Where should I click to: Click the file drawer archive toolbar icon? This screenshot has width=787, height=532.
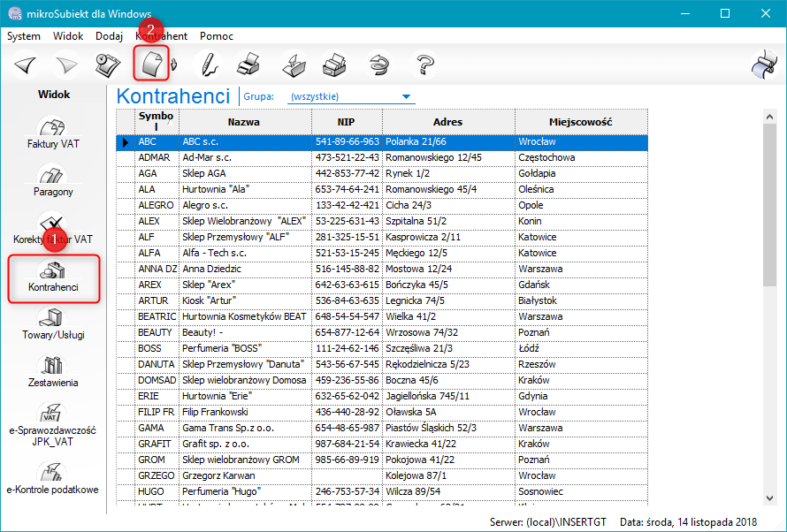click(334, 65)
